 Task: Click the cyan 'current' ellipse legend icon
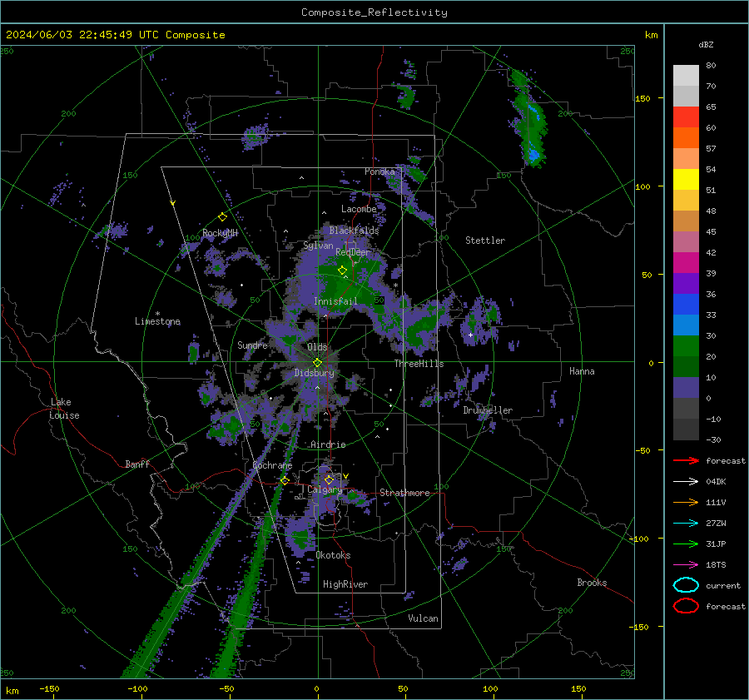point(686,585)
